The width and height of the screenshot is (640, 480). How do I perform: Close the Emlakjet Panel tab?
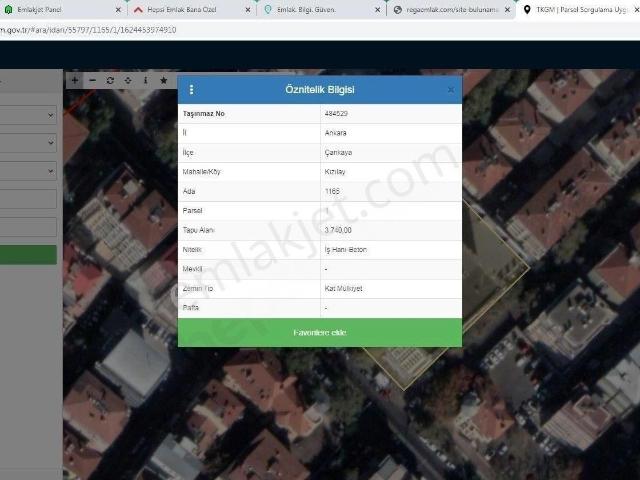pos(118,9)
